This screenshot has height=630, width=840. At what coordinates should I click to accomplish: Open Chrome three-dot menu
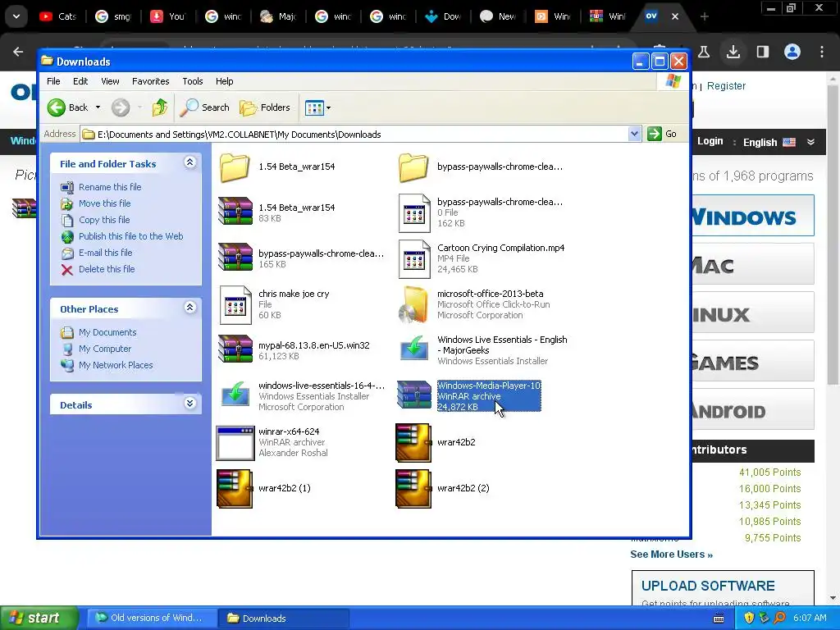822,52
